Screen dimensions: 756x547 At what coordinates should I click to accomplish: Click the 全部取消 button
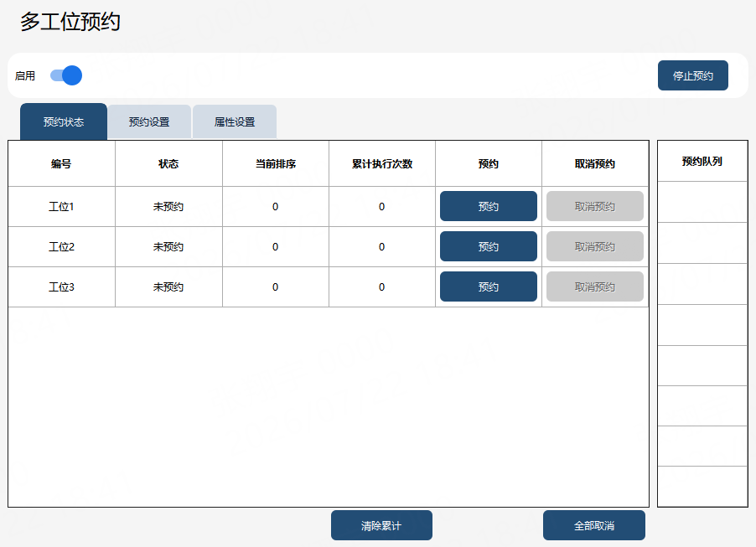pos(594,525)
